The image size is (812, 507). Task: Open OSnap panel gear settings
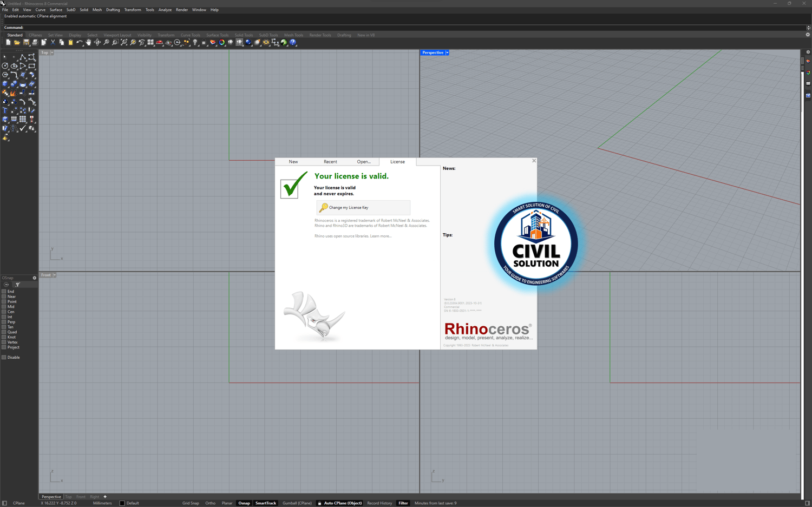click(35, 278)
